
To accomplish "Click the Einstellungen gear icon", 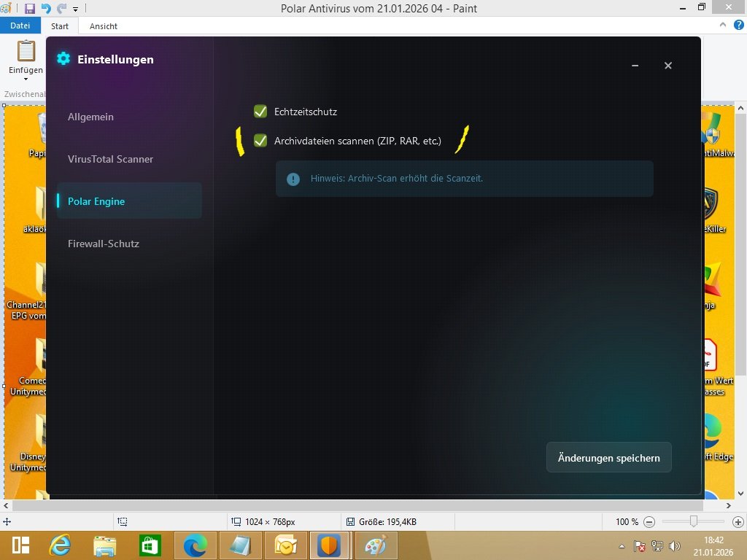I will point(63,58).
